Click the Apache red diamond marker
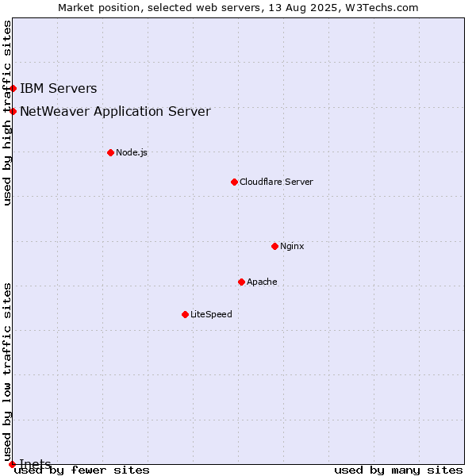Screen dimensions: 476x476 coord(241,282)
